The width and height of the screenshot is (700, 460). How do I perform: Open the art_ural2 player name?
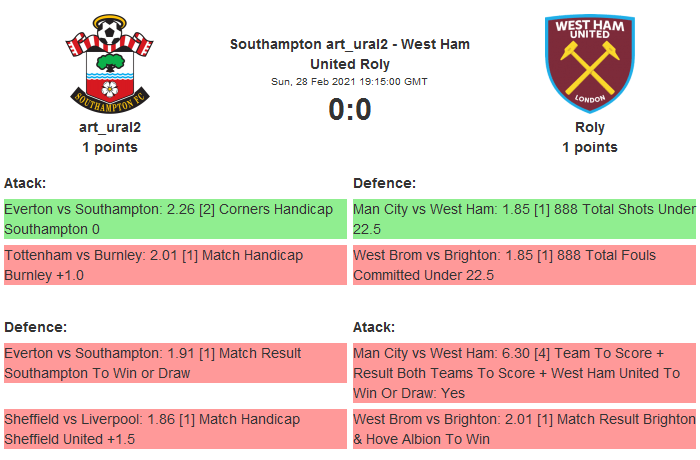click(x=110, y=127)
